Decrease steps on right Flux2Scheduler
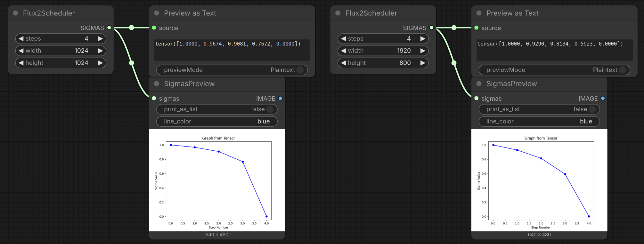 coord(344,38)
